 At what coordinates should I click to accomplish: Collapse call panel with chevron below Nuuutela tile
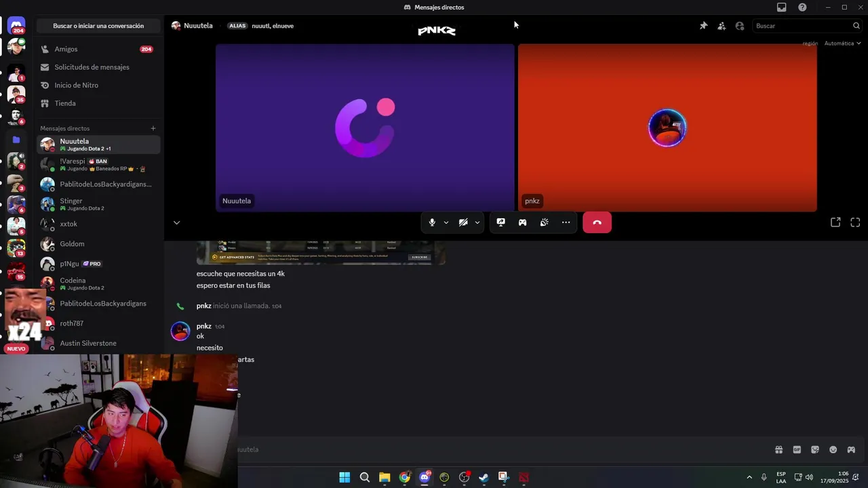[x=176, y=222]
